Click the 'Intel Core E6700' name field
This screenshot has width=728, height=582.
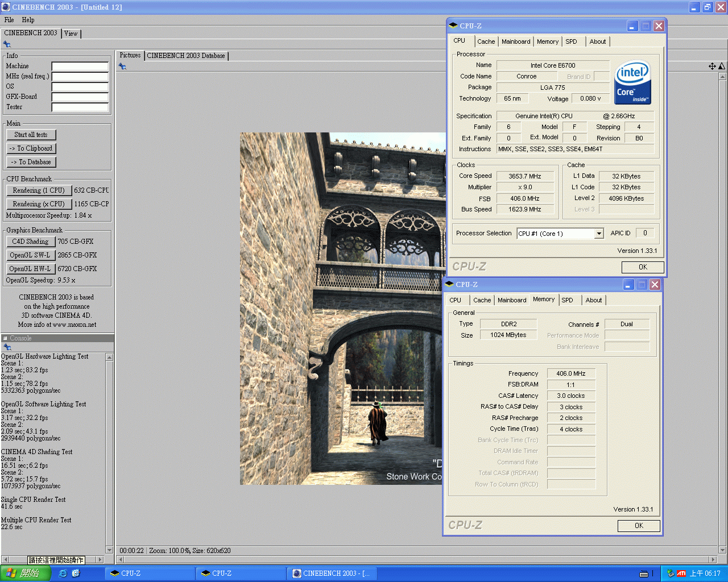click(x=553, y=65)
